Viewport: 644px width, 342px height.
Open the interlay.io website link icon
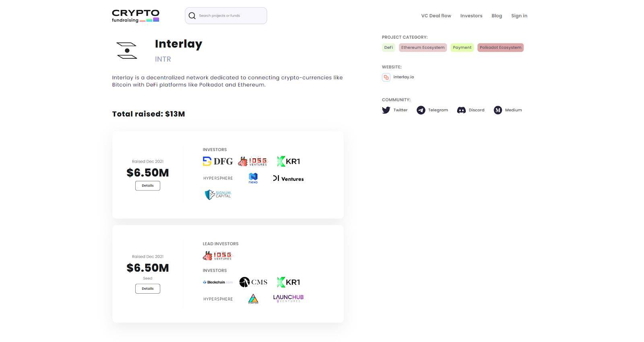pyautogui.click(x=386, y=77)
